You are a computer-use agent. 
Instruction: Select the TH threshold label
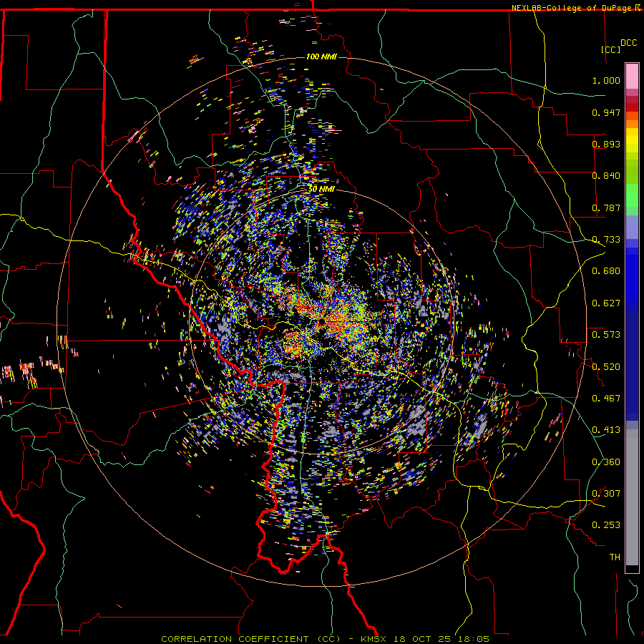click(615, 557)
